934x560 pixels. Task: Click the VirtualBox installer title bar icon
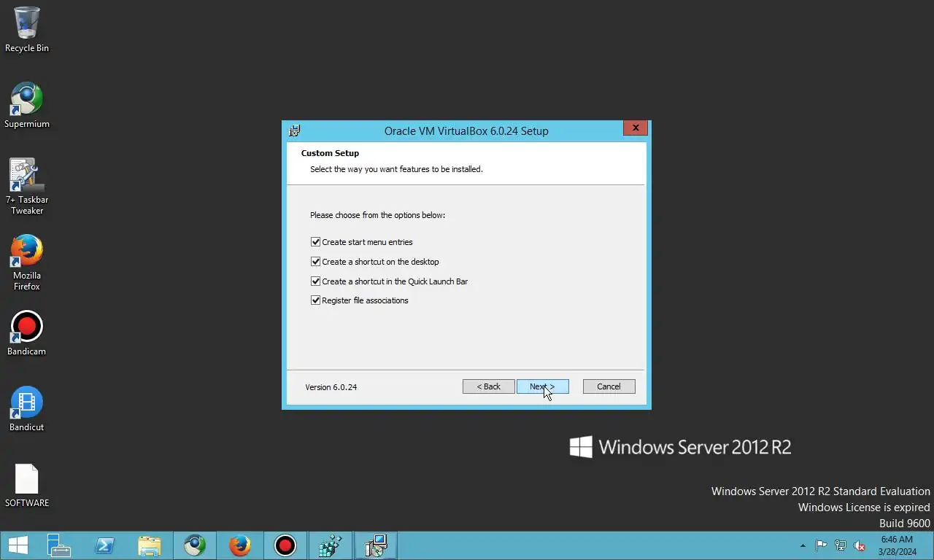click(x=295, y=131)
